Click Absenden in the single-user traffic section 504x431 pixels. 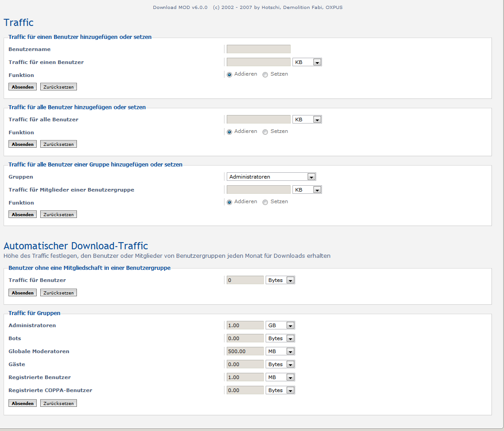(x=22, y=87)
